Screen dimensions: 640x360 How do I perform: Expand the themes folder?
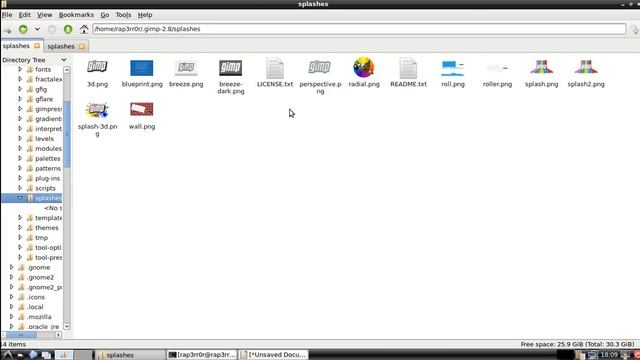(x=20, y=228)
